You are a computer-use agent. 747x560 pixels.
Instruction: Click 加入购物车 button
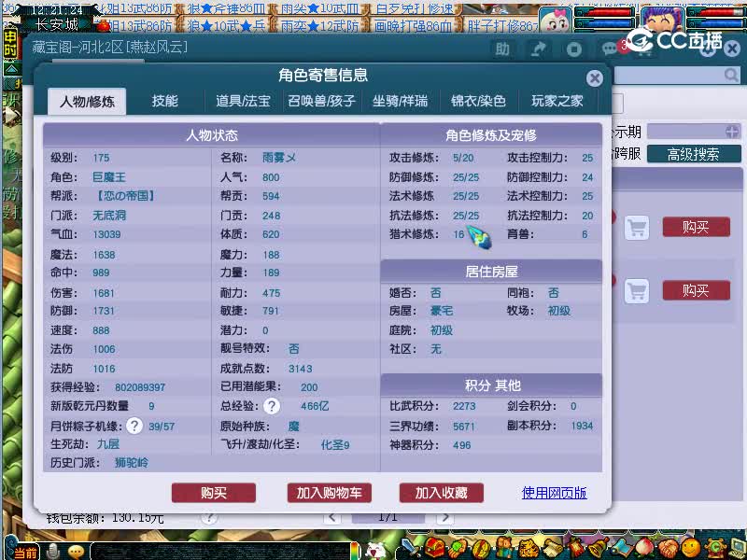330,493
